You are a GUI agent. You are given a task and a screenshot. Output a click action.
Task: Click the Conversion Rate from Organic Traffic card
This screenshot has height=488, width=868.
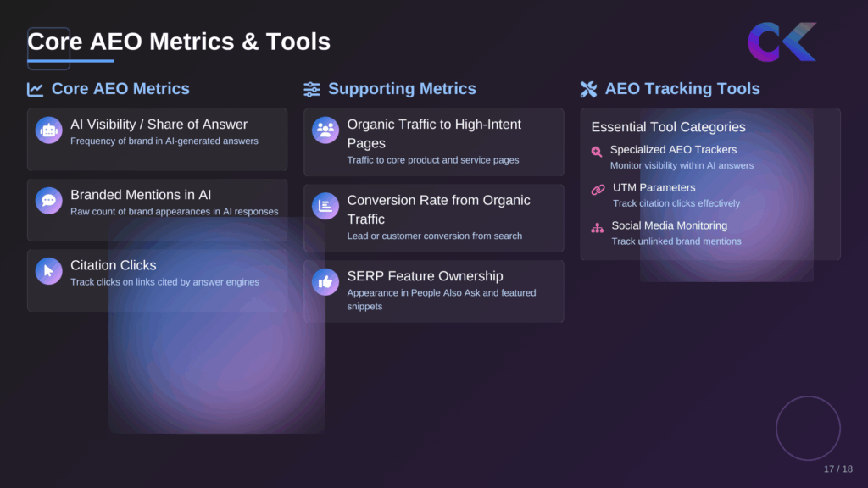point(433,218)
